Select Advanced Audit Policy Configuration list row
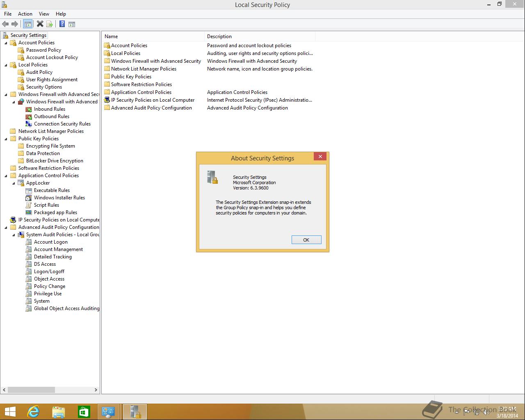Image resolution: width=525 pixels, height=420 pixels. tap(151, 108)
